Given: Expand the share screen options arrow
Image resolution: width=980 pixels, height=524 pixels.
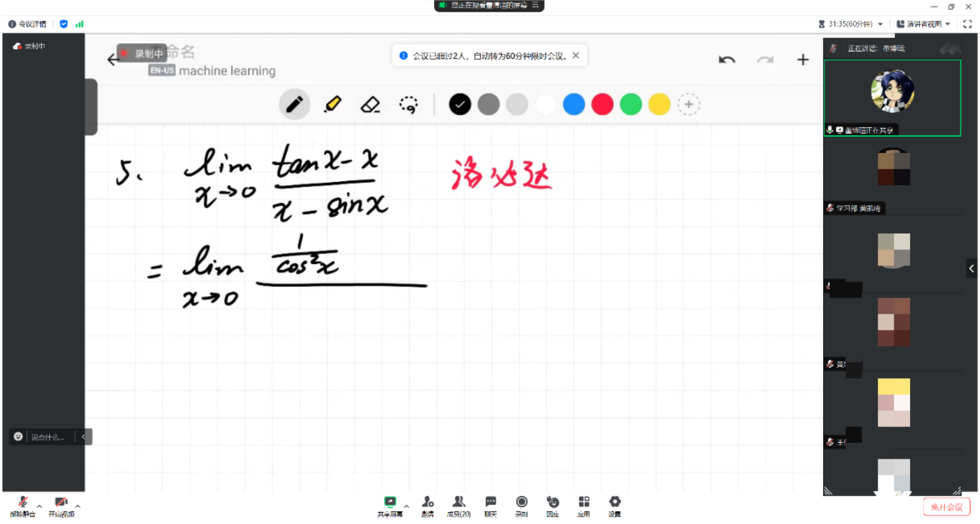Looking at the screenshot, I should point(406,506).
